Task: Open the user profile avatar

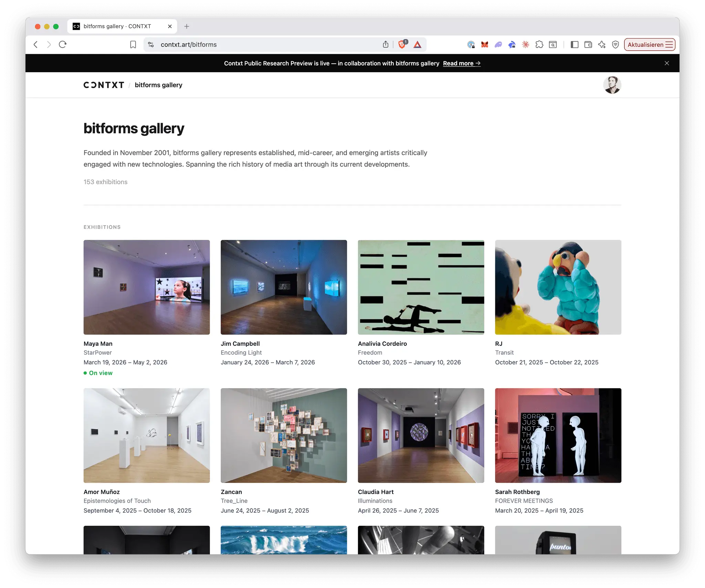Action: 612,85
